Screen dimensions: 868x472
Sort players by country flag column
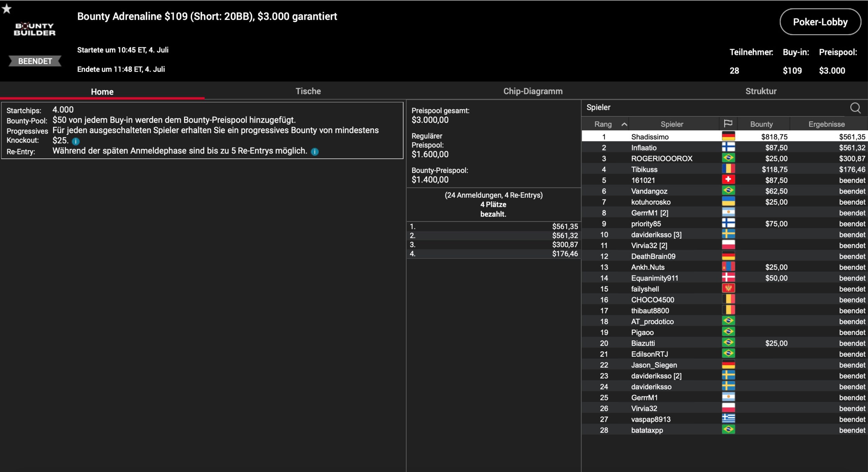coord(728,124)
